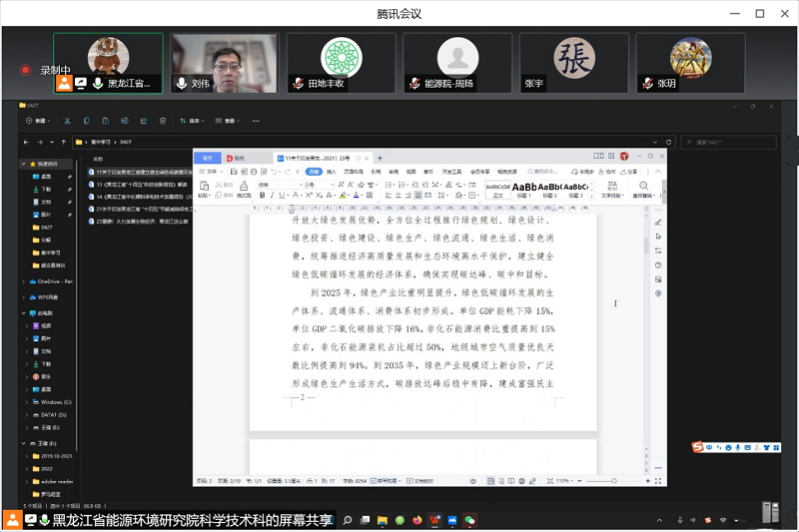Click the copy icon in File Explorer toolbar
This screenshot has height=532, width=799.
86,121
